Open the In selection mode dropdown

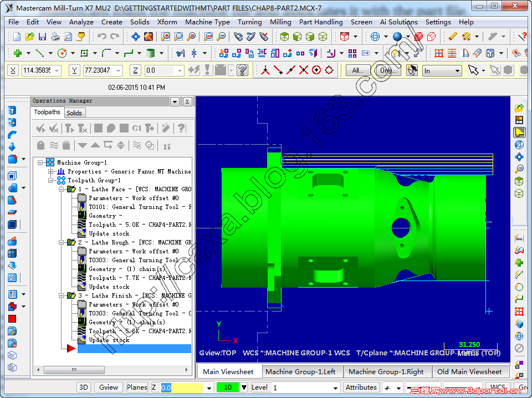(457, 71)
